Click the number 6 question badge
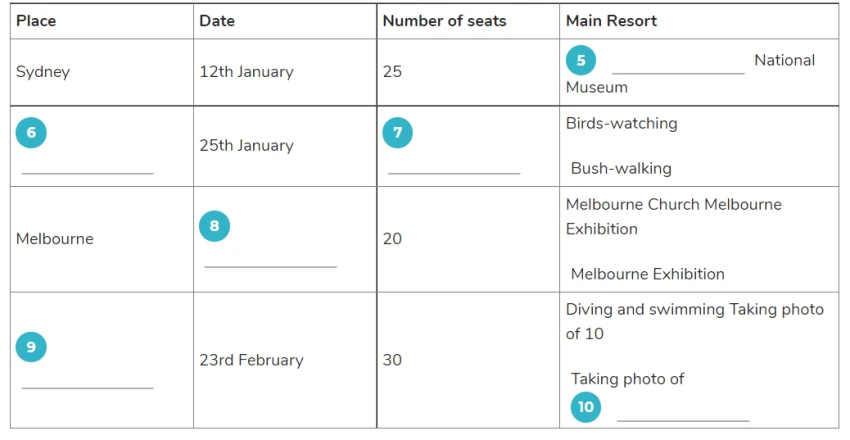The width and height of the screenshot is (850, 440). [x=31, y=133]
